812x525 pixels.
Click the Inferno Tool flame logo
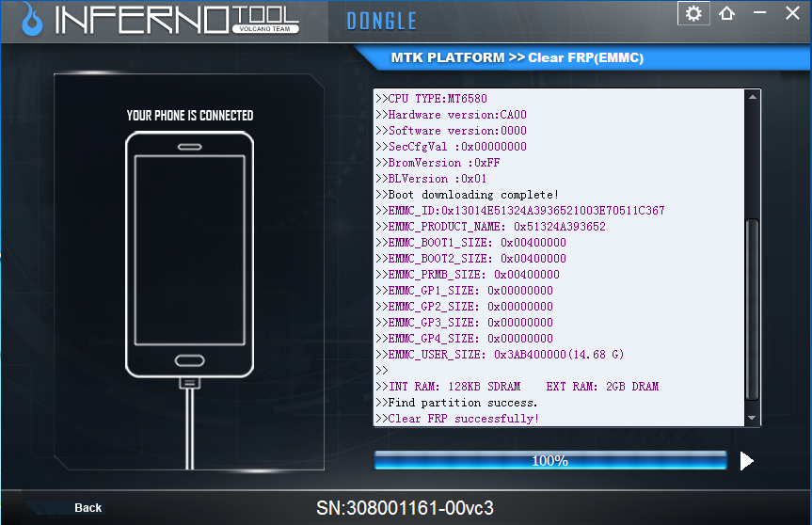click(x=32, y=19)
